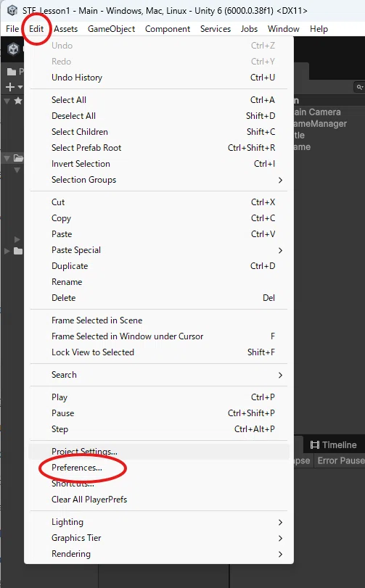Image resolution: width=365 pixels, height=588 pixels.
Task: Open Project Settings from the menu
Action: [x=159, y=452]
